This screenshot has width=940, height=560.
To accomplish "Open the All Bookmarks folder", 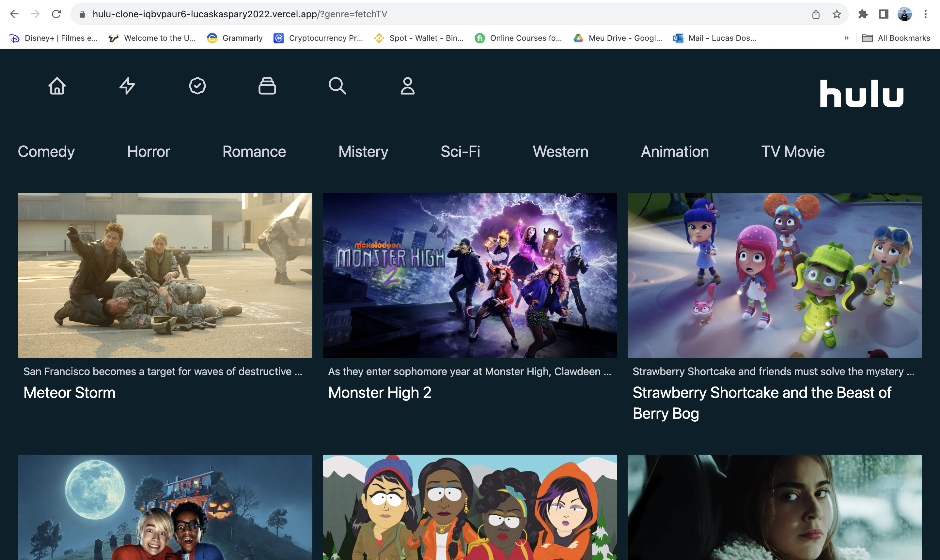I will point(896,38).
